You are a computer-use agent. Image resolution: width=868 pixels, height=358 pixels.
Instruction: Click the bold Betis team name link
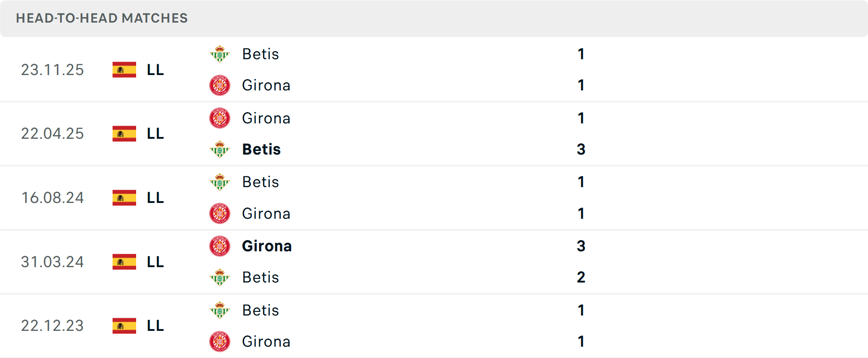point(261,149)
